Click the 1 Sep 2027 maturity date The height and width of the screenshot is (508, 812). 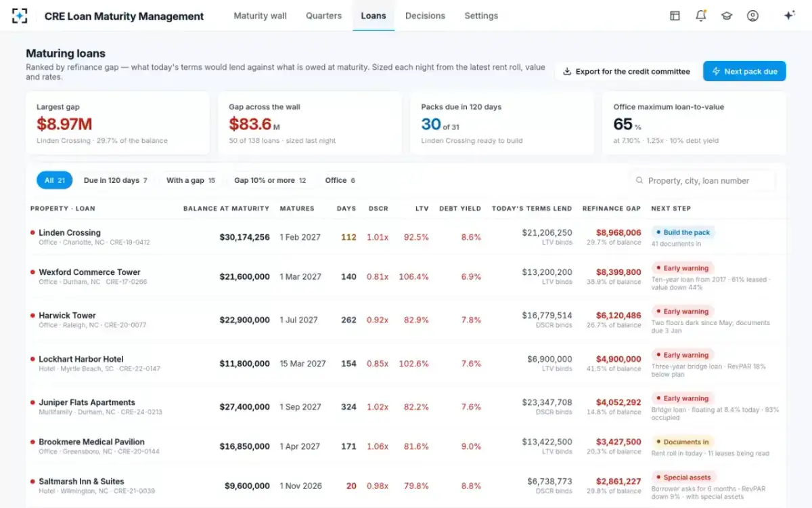click(x=300, y=407)
